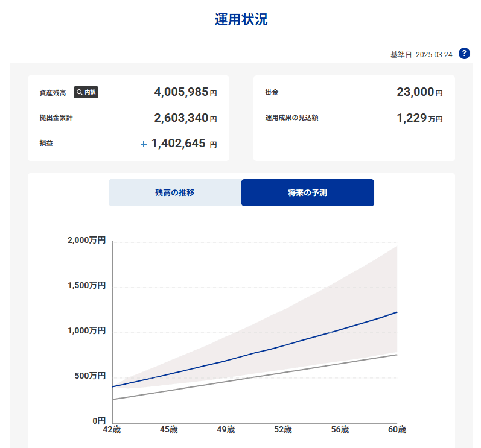Image resolution: width=481 pixels, height=448 pixels.
Task: Click the 2,000万円 axis label
Action: click(86, 240)
